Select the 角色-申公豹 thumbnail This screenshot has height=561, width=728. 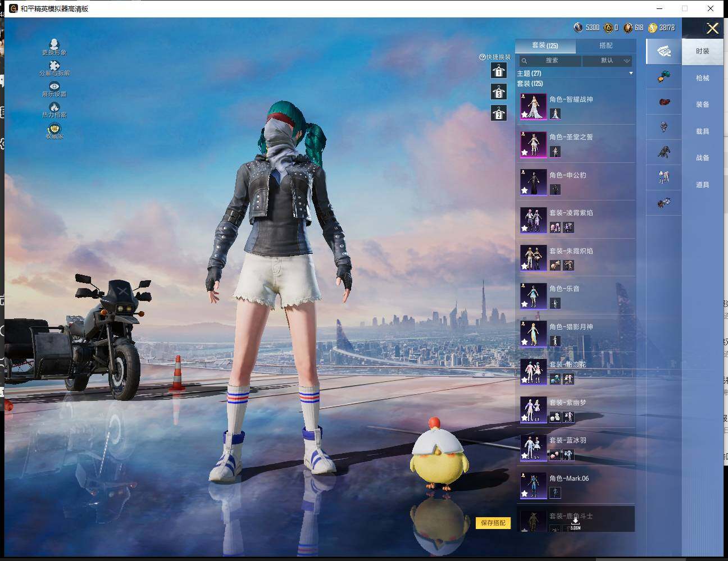(533, 182)
